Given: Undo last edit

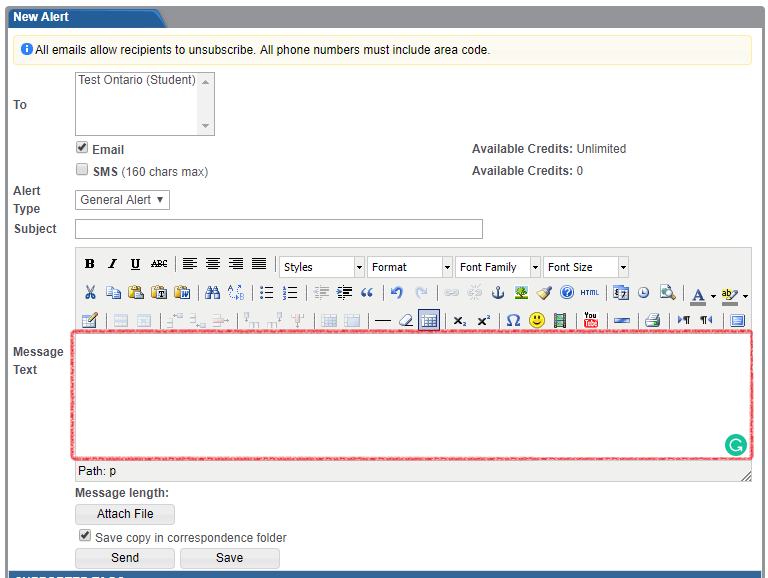Looking at the screenshot, I should click(x=397, y=292).
